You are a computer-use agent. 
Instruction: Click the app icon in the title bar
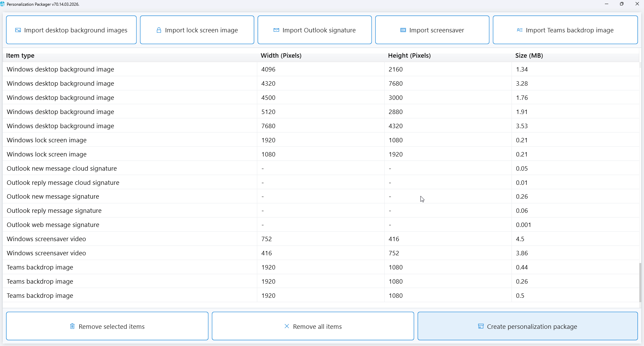[3, 4]
